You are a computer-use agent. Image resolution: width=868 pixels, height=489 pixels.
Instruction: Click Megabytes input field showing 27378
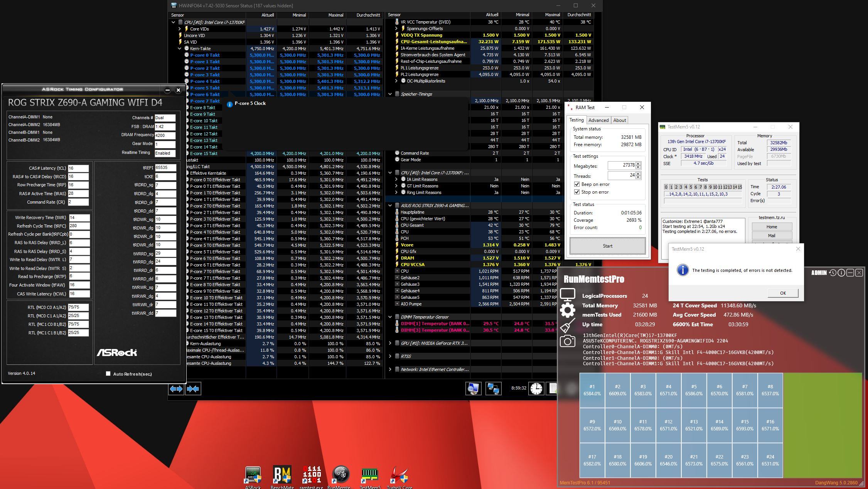[622, 165]
